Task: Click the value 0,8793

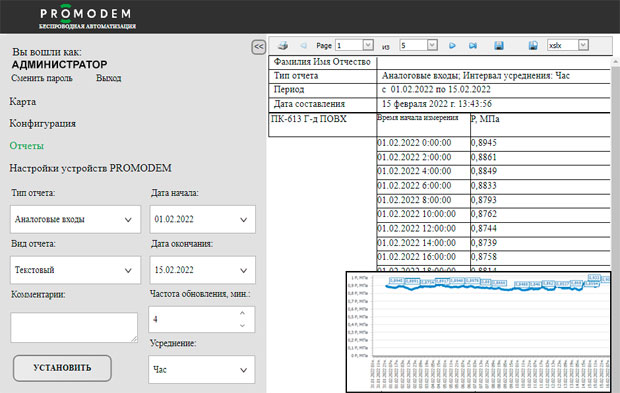Action: (484, 200)
